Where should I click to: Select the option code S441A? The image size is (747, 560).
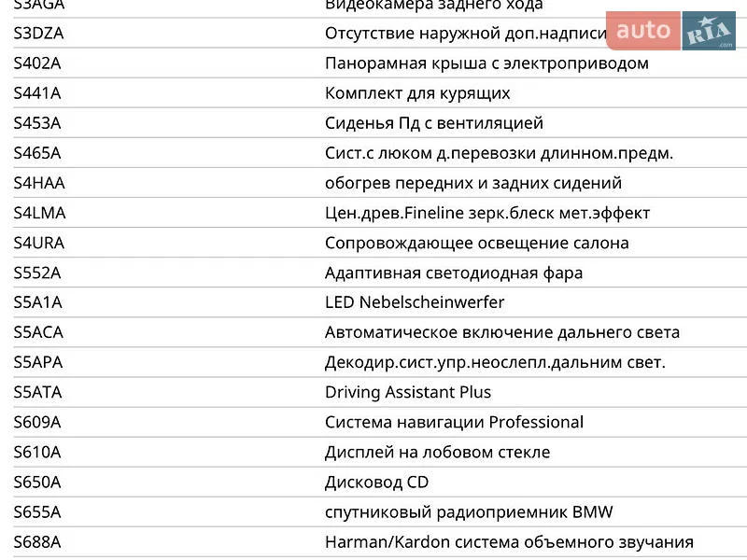pos(37,93)
